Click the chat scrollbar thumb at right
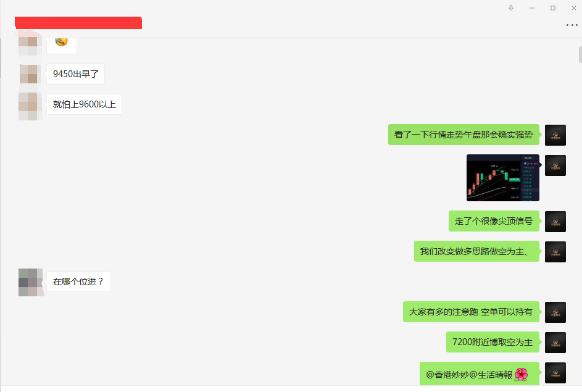The height and width of the screenshot is (392, 582). coord(580,54)
